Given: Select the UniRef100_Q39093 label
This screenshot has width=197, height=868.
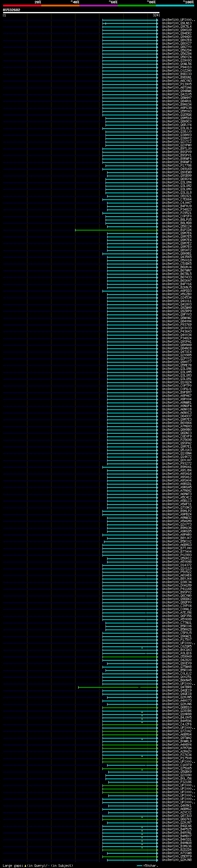Looking at the screenshot, I should point(176,61).
